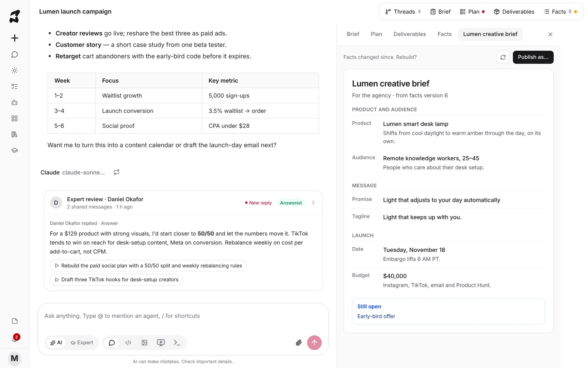
Task: Click the sun icon in the sidebar
Action: [x=14, y=70]
